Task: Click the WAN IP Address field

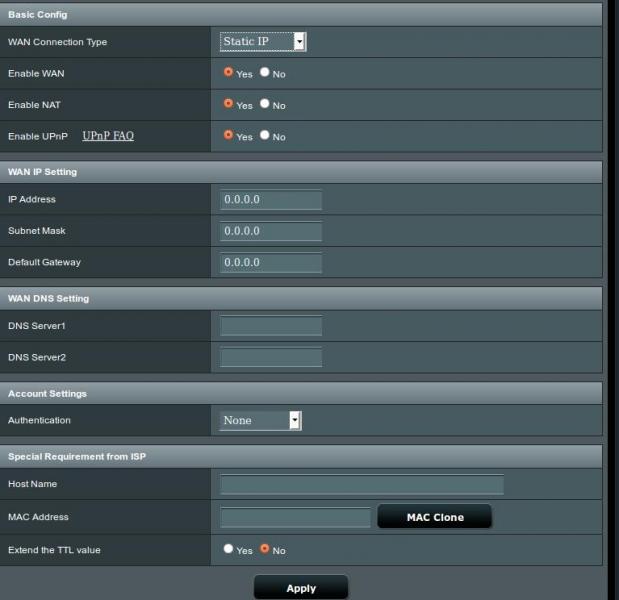Action: pos(271,199)
